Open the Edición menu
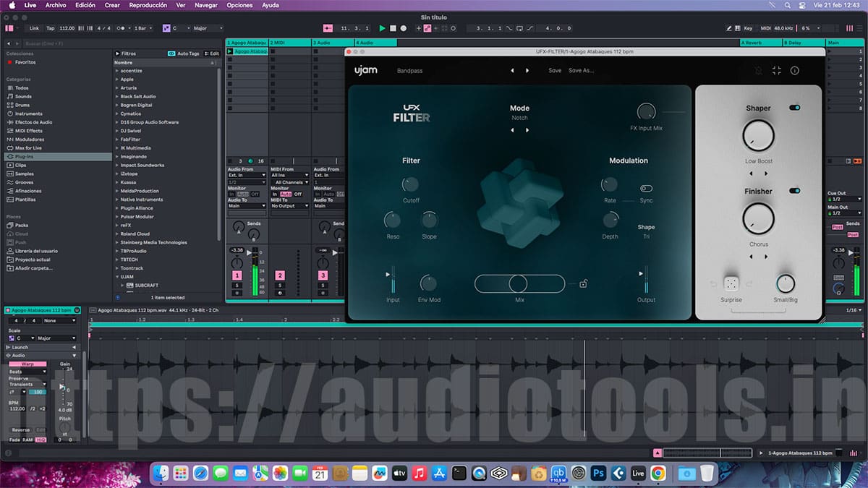 click(85, 5)
